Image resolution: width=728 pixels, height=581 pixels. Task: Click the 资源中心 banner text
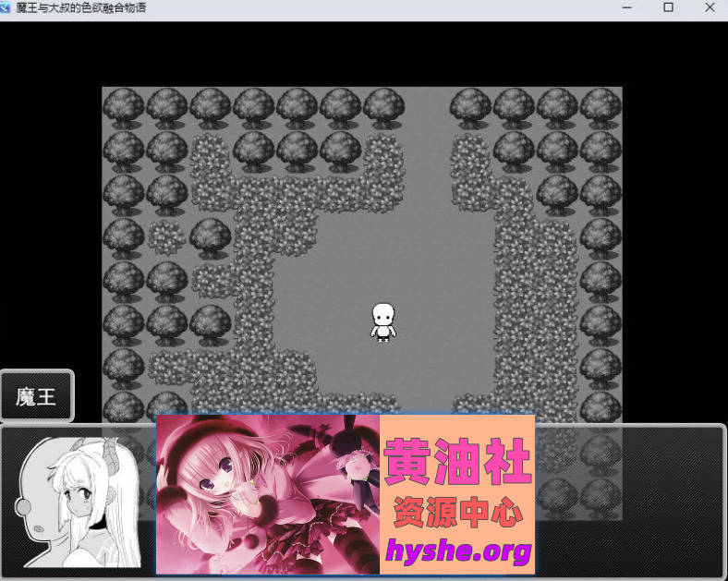click(x=458, y=512)
